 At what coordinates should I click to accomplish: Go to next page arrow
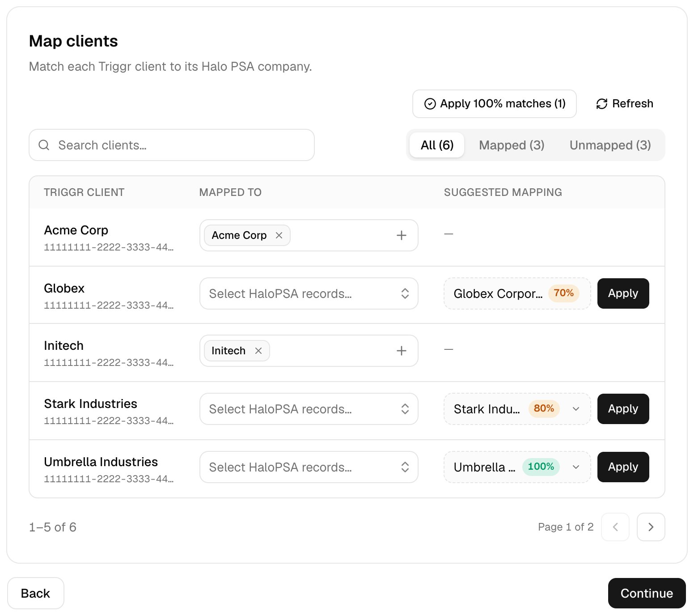[x=651, y=527]
